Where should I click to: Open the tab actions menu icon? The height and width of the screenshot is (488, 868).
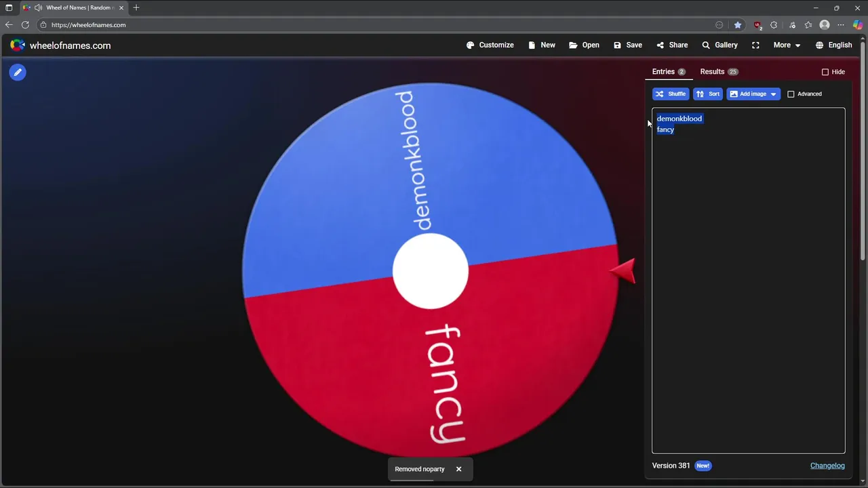(x=9, y=7)
